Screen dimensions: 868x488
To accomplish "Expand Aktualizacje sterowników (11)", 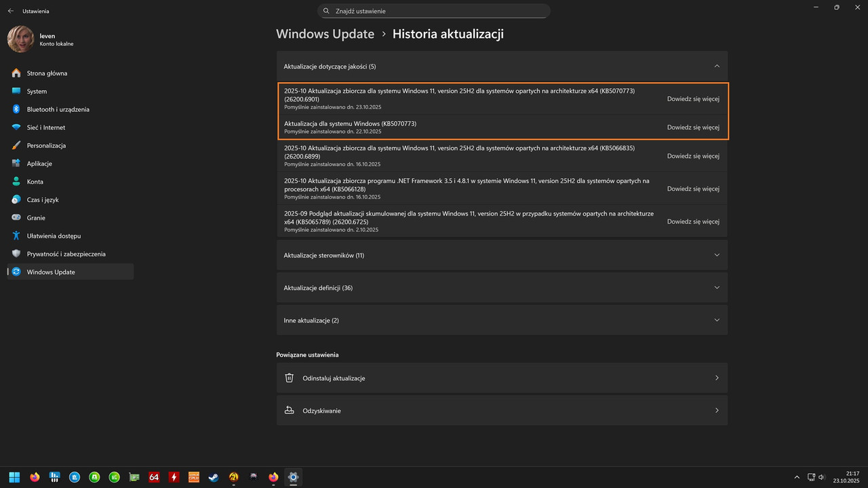I will 502,256.
